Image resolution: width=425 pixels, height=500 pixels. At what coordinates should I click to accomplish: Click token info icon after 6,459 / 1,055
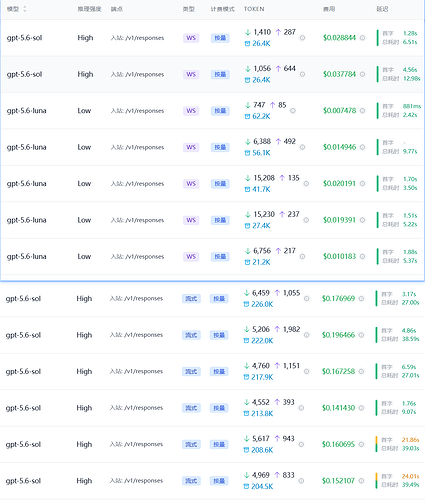306,298
